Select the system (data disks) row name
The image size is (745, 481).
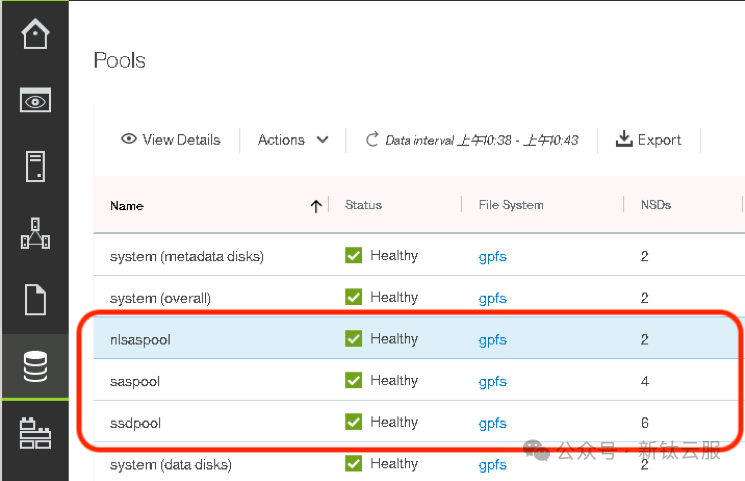pyautogui.click(x=171, y=464)
